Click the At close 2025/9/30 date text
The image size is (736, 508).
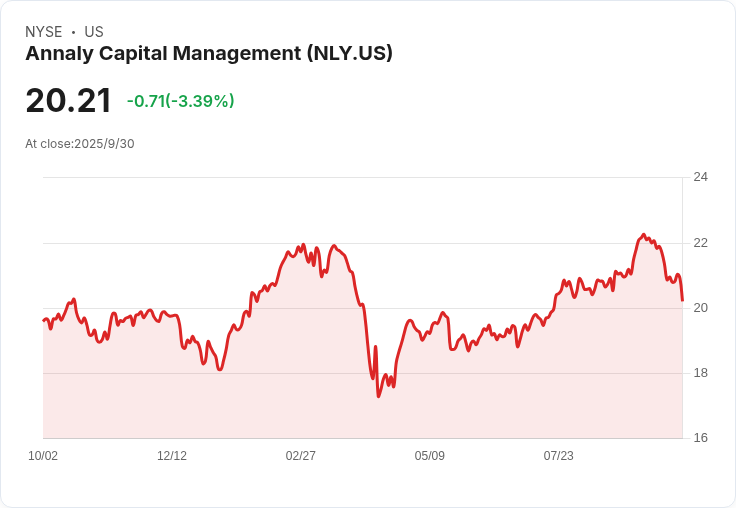coord(80,144)
